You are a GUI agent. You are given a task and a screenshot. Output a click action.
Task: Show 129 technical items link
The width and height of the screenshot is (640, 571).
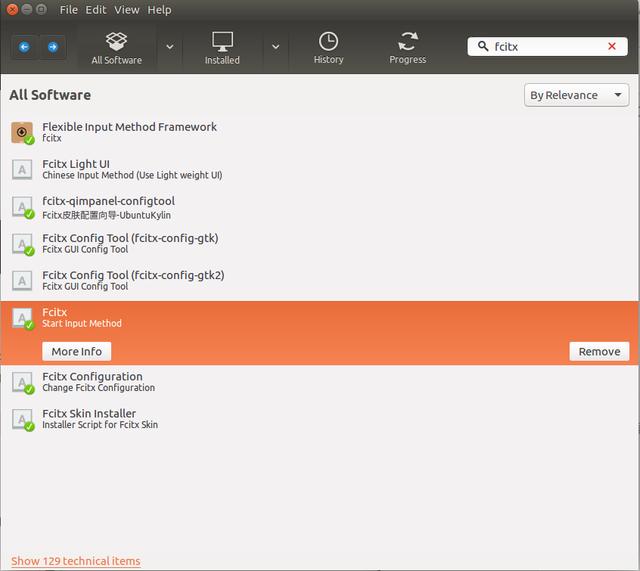tap(76, 561)
